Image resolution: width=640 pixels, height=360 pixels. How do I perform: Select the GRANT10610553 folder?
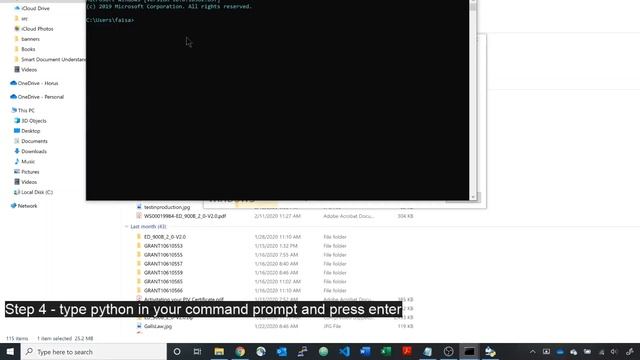(x=163, y=246)
